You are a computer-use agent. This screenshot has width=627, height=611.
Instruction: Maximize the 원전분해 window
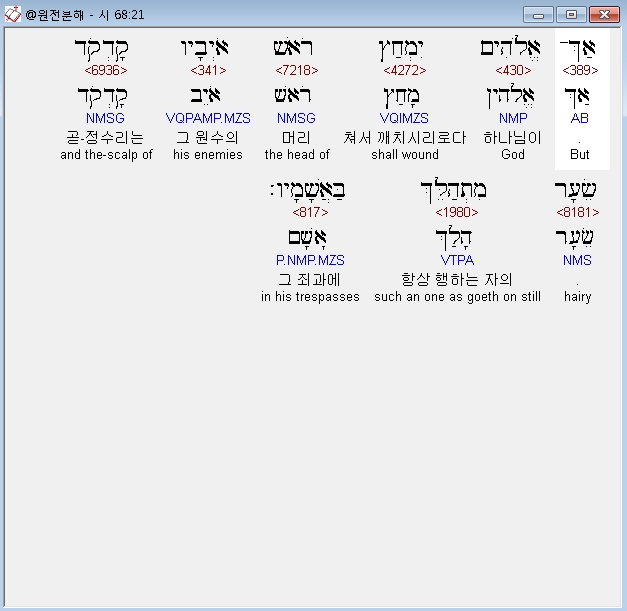coord(571,15)
